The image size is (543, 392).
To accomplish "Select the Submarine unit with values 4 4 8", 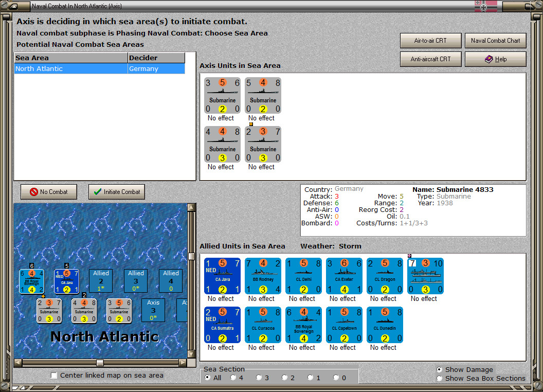I will [222, 145].
